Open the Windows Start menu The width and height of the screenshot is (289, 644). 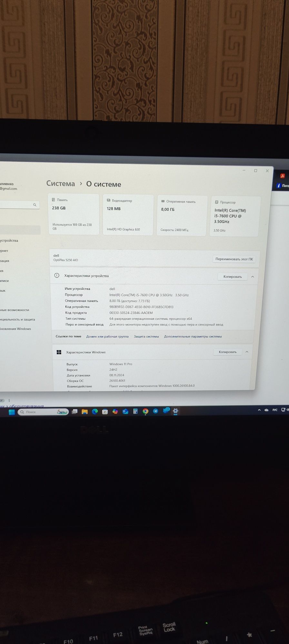[x=12, y=412]
